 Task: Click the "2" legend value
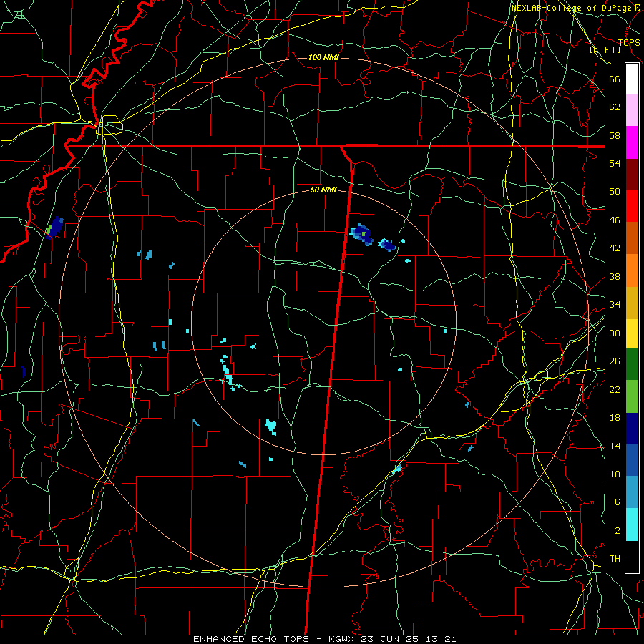tap(618, 531)
